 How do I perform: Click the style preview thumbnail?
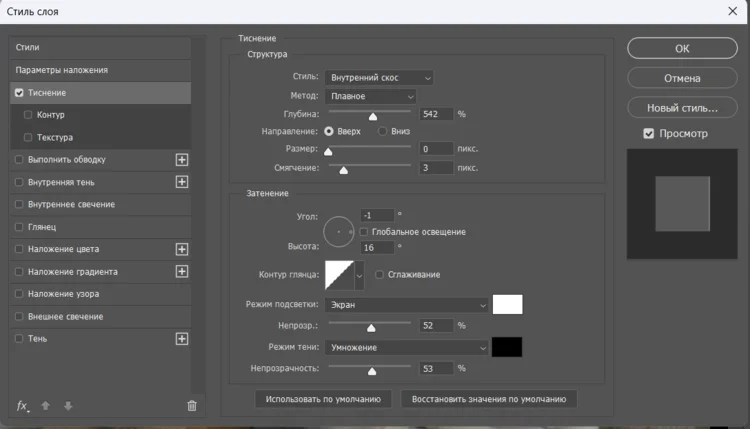pos(682,204)
